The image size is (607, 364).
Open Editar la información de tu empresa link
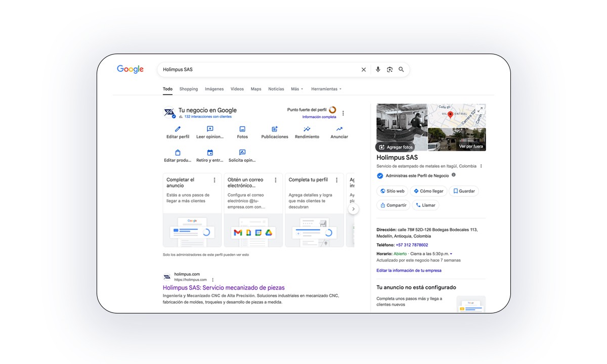coord(409,270)
